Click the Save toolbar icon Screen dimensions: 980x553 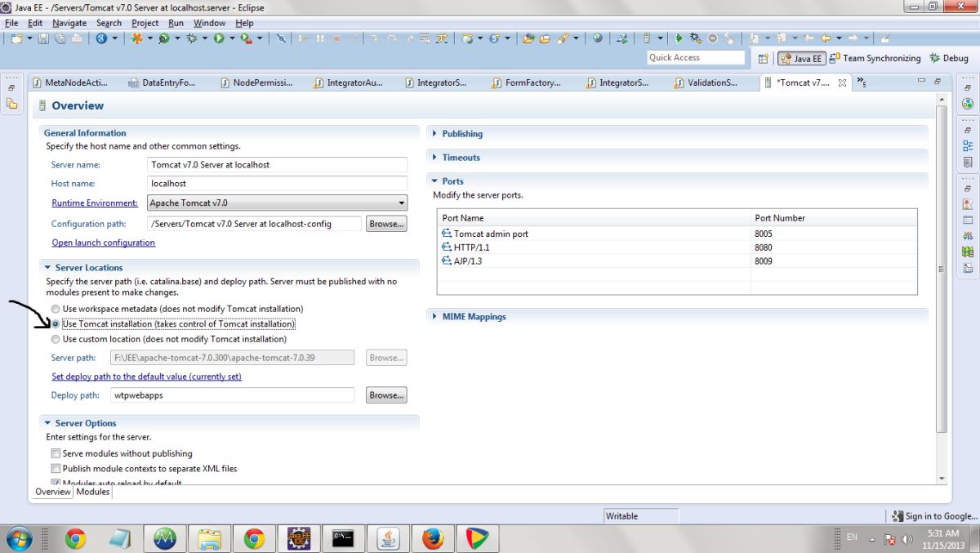click(x=42, y=38)
